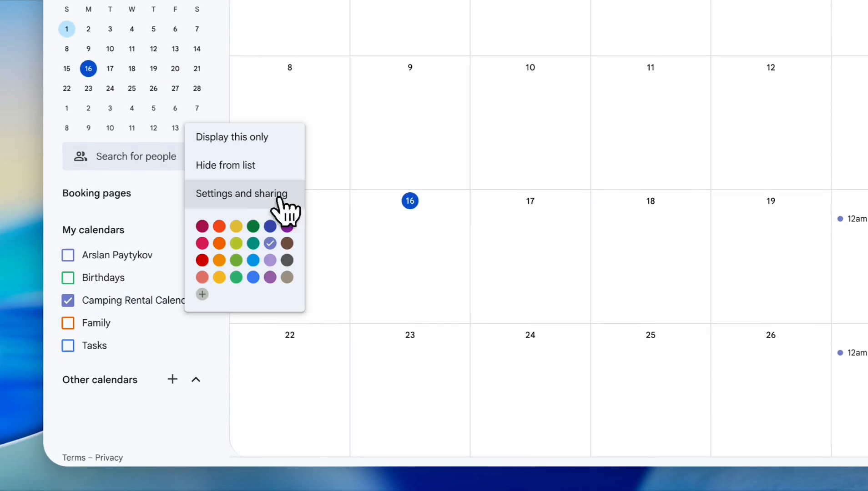Open day 26 in the main month grid
This screenshot has height=491, width=868.
(771, 335)
